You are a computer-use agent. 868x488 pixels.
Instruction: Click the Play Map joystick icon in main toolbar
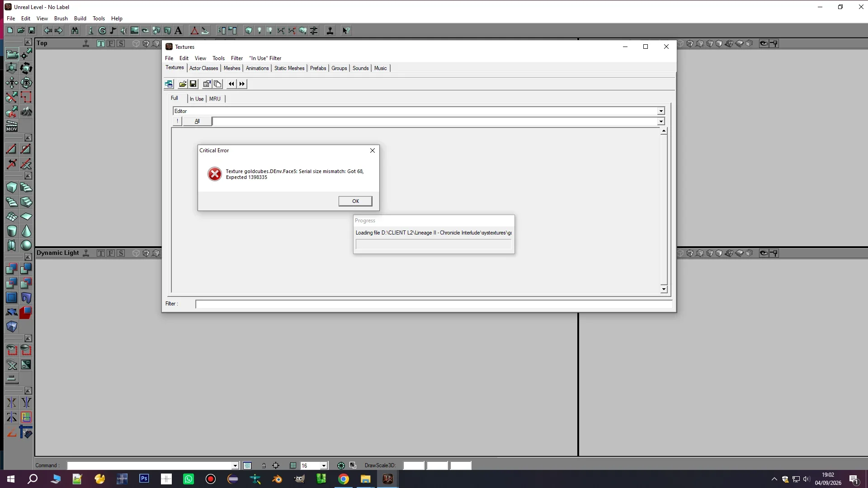click(x=330, y=30)
